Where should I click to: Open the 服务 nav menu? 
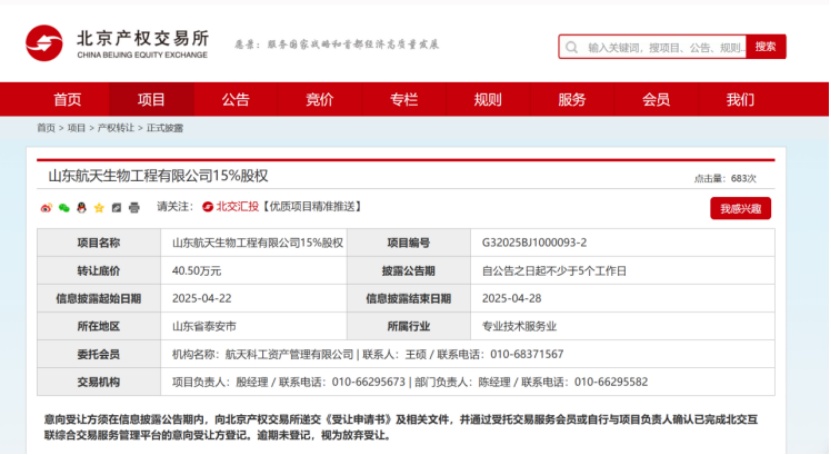572,100
